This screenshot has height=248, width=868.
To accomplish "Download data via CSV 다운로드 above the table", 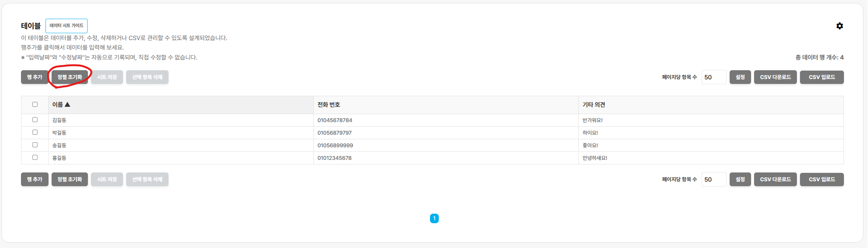I will tap(775, 77).
